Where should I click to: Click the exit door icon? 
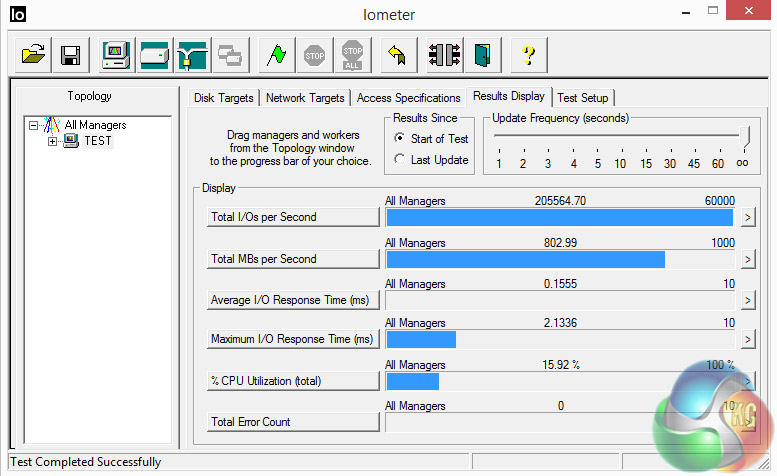(483, 55)
